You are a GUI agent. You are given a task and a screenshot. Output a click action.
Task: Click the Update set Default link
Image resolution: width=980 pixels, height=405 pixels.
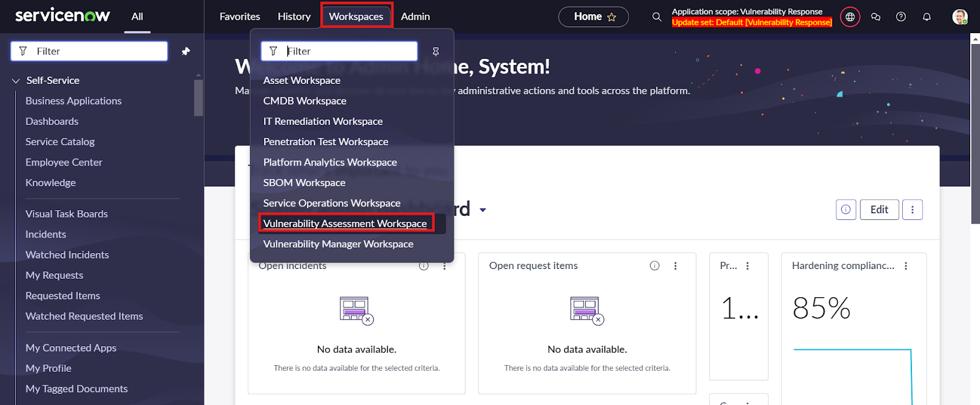(x=752, y=23)
